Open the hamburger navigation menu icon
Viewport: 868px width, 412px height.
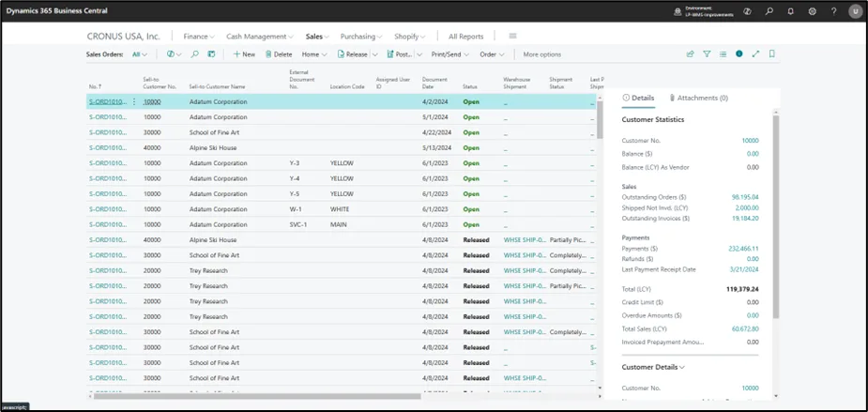[512, 36]
